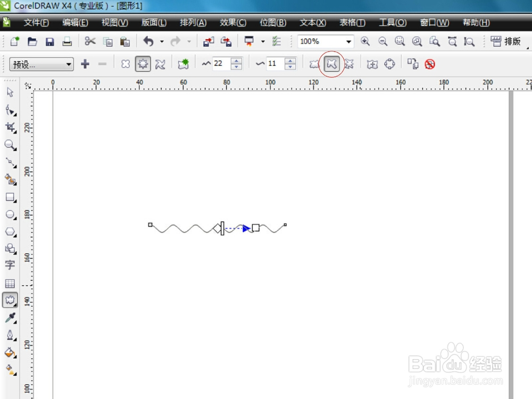Open the 帮助(H) menu
Image resolution: width=532 pixels, height=399 pixels.
(x=476, y=22)
